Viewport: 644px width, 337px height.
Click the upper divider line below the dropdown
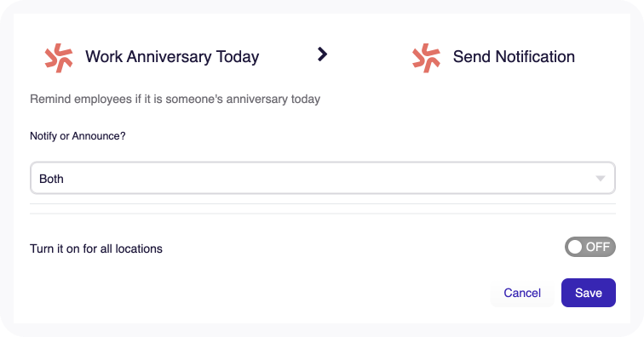pyautogui.click(x=323, y=204)
